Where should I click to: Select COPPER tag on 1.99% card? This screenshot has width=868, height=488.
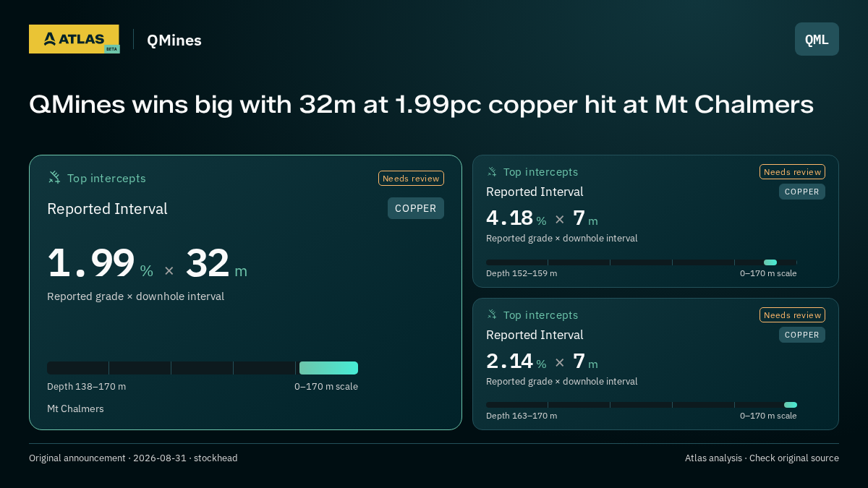(x=416, y=208)
